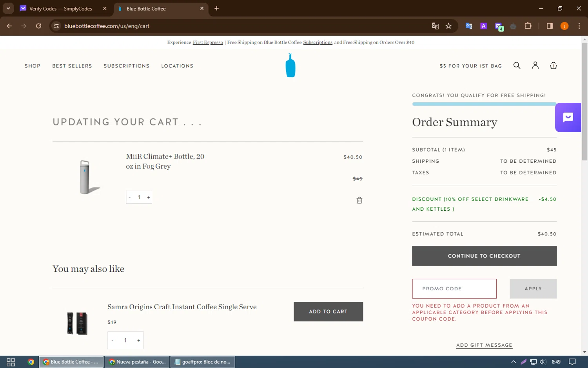Open a new browser tab

[x=216, y=8]
